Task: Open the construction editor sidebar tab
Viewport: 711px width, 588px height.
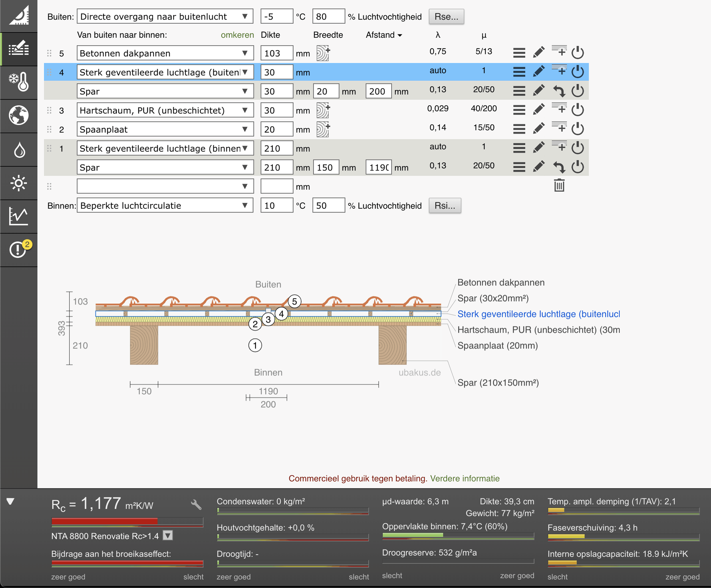Action: point(19,49)
